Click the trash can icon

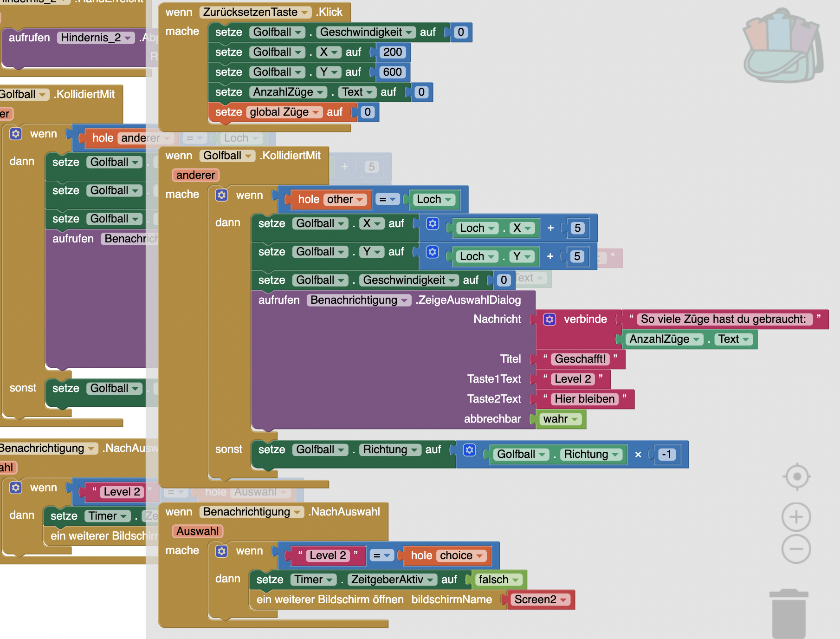(x=788, y=613)
